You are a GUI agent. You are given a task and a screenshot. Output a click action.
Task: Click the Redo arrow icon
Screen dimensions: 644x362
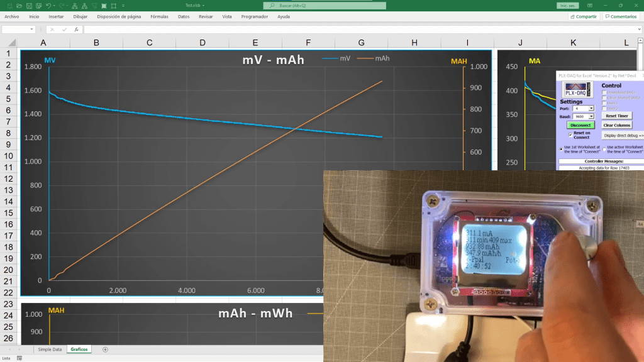[61, 5]
